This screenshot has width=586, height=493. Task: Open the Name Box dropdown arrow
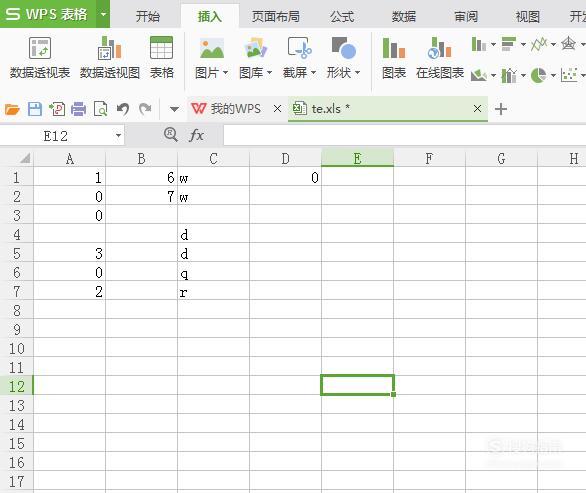(118, 135)
